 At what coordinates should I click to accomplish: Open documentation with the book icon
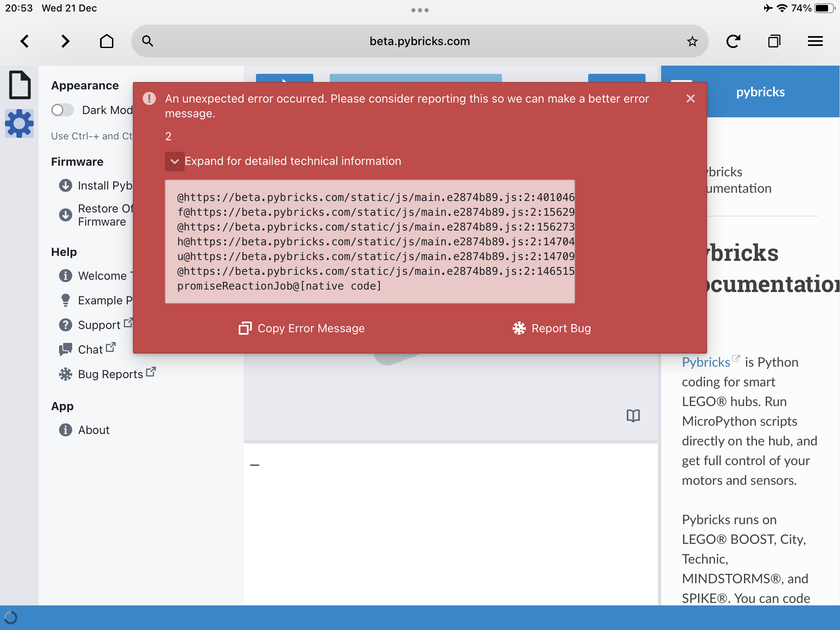tap(633, 415)
